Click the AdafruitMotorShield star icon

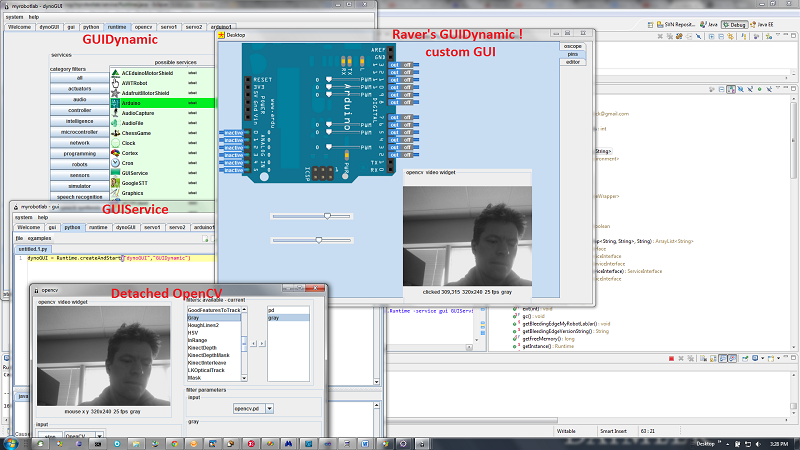(x=115, y=93)
